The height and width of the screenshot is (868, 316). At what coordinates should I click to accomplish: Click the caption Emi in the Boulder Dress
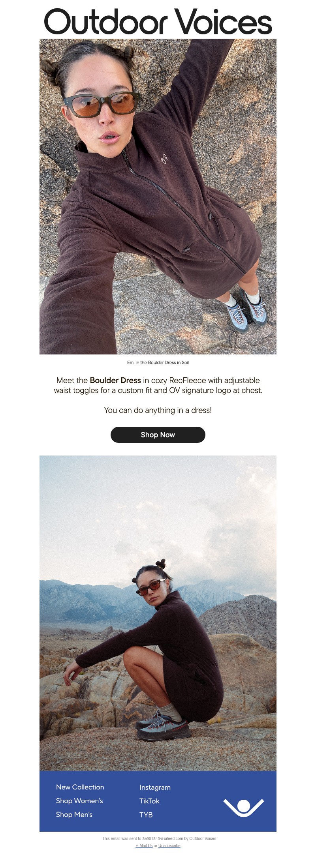coord(158,362)
